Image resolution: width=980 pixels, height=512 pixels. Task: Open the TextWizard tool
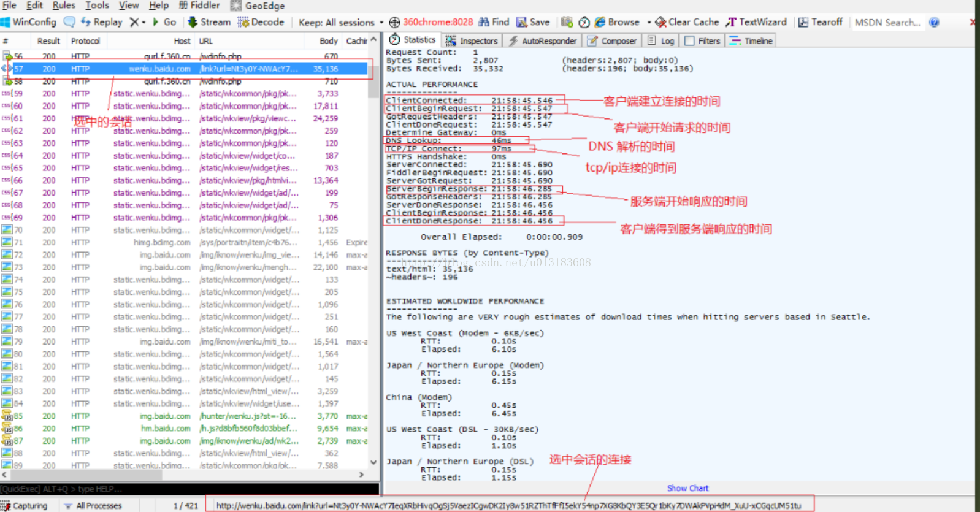756,22
